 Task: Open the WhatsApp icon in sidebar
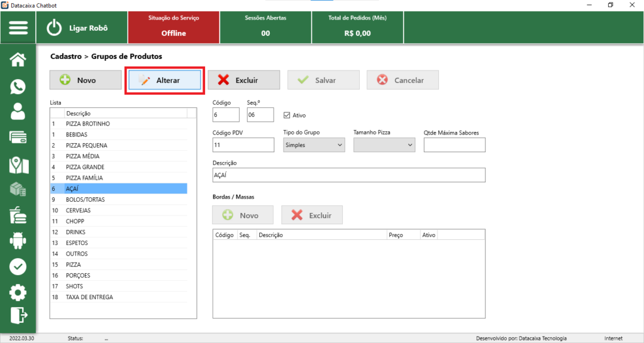18,87
